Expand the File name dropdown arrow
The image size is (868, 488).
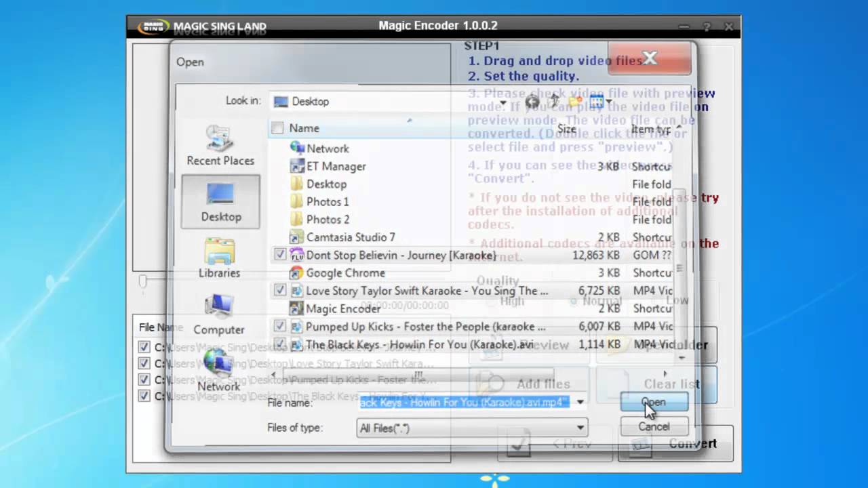580,403
